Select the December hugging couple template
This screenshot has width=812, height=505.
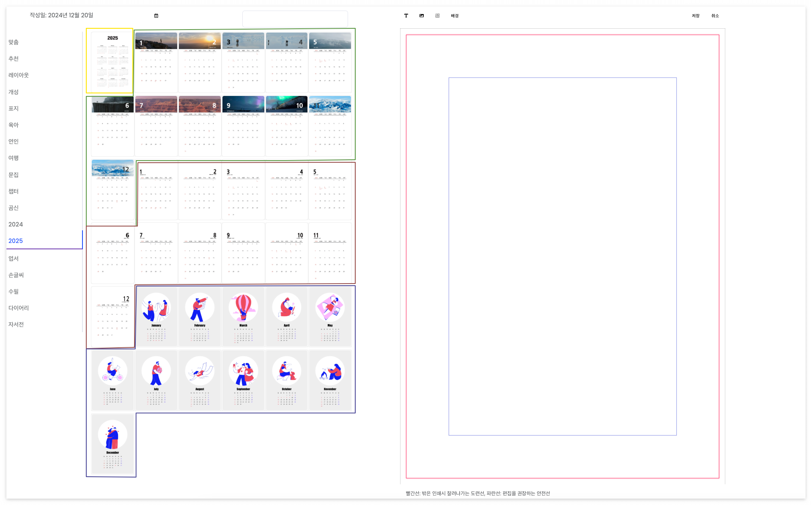click(112, 444)
